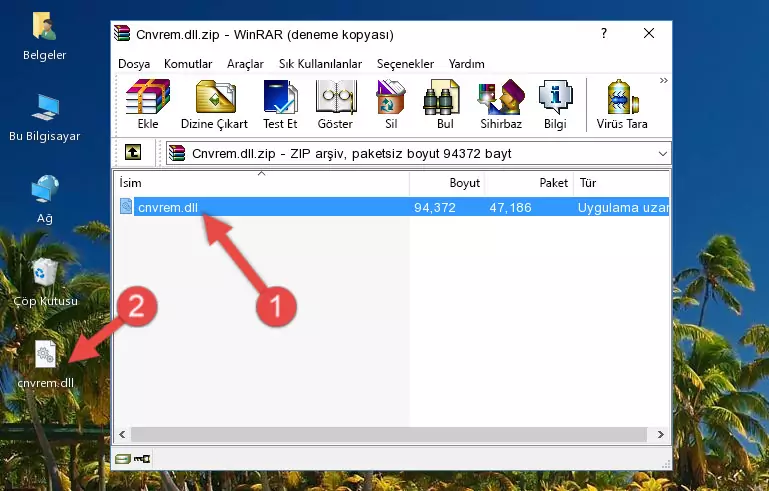The width and height of the screenshot is (769, 491).
Task: Sort by İsim column header
Action: pyautogui.click(x=262, y=182)
